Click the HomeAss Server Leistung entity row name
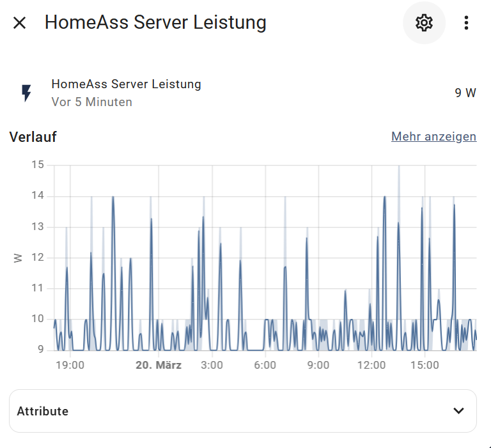 (126, 84)
